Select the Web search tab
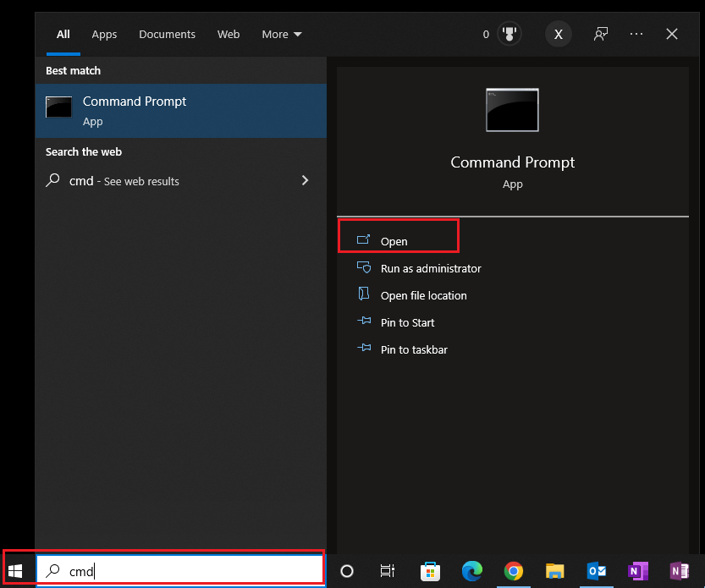This screenshot has width=705, height=588. click(229, 35)
